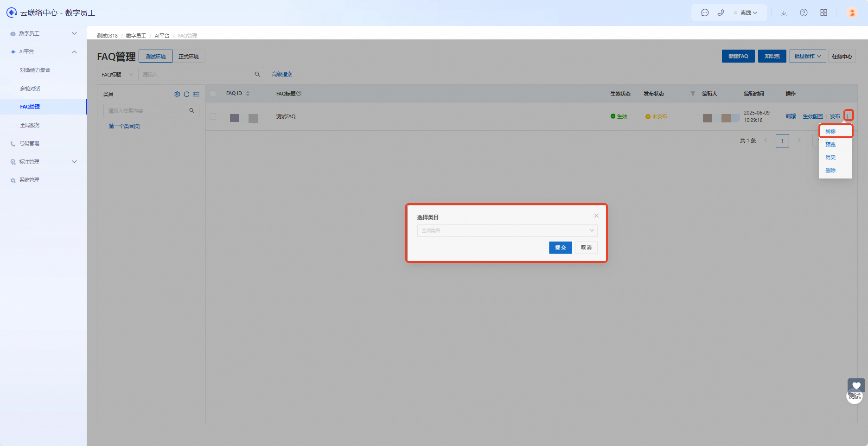Click the FAQ标题 search magnifier button
The width and height of the screenshot is (868, 446).
click(x=257, y=74)
